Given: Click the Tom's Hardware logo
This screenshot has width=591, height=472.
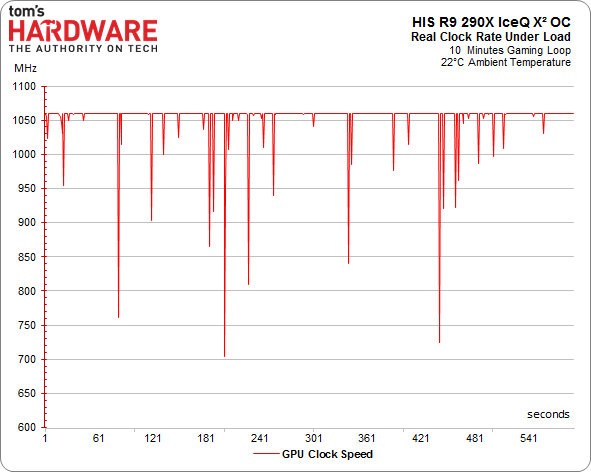Looking at the screenshot, I should point(83,29).
